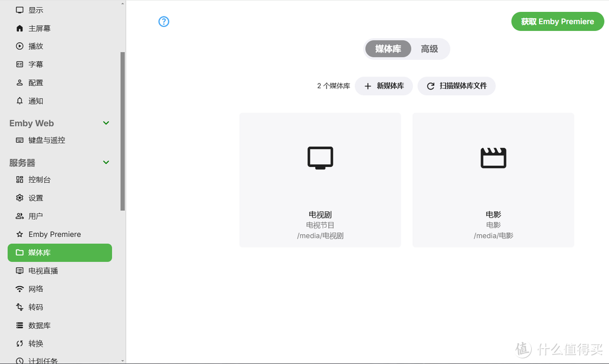609x364 pixels.
Task: Open 数据库 in the sidebar
Action: pos(60,326)
